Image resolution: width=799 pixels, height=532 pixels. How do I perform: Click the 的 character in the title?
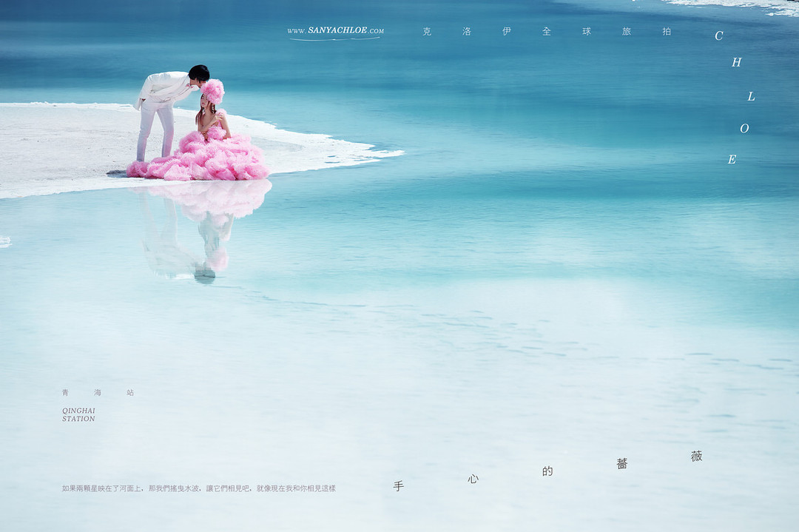547,471
